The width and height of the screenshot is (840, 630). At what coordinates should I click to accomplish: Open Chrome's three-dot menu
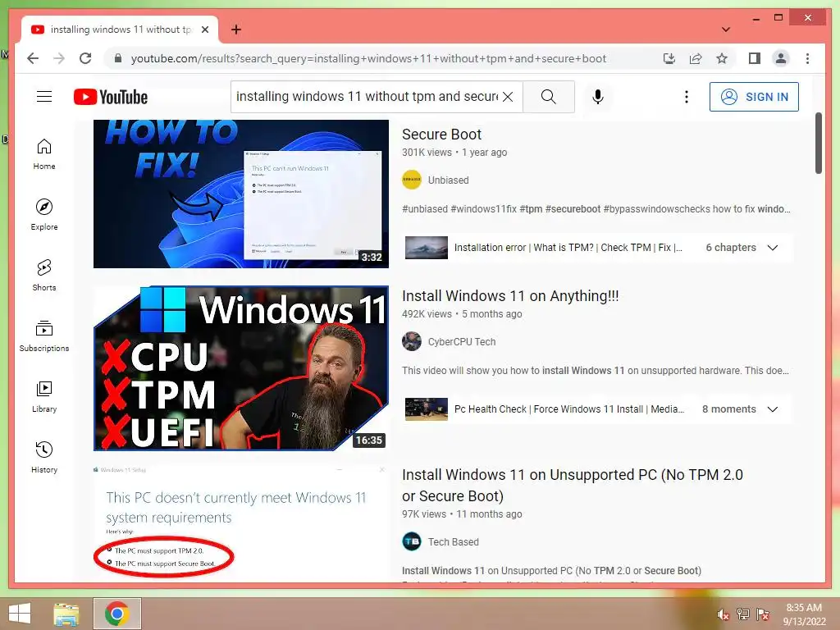coord(807,58)
